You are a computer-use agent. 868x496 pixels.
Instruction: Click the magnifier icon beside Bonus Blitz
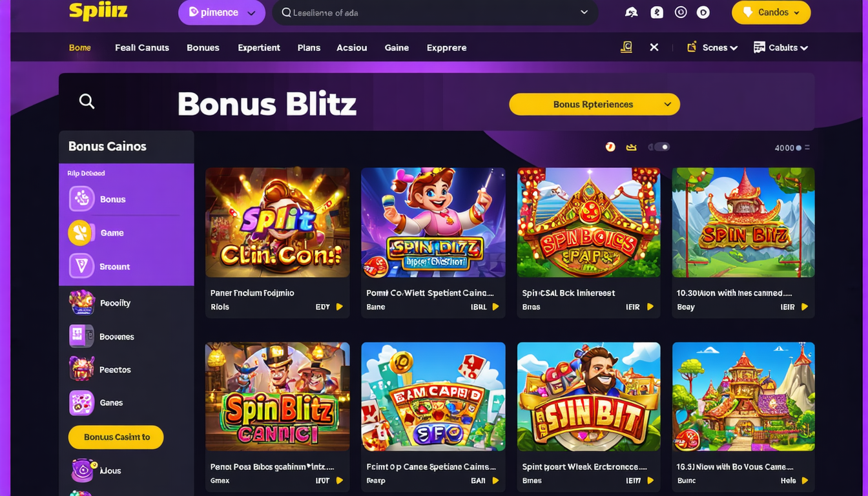click(x=87, y=101)
